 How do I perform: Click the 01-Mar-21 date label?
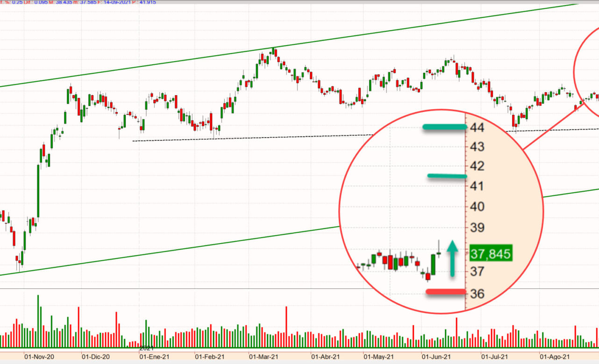point(264,357)
